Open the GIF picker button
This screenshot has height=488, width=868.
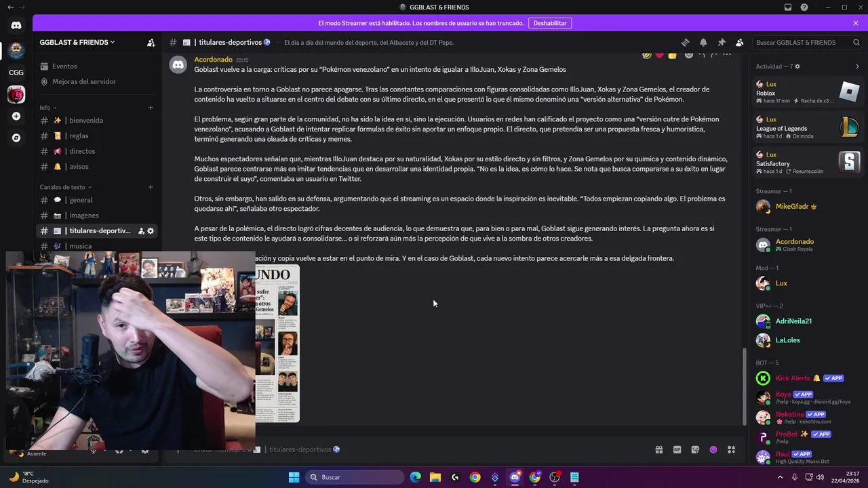[677, 449]
